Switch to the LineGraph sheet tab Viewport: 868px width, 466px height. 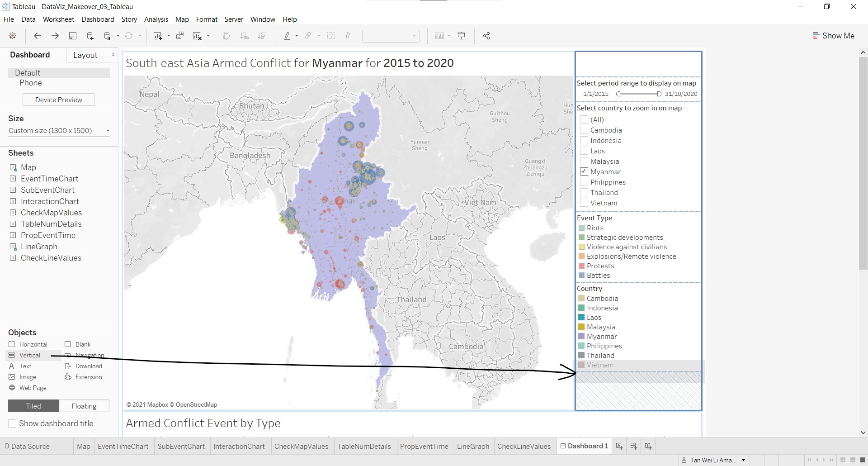pos(473,447)
